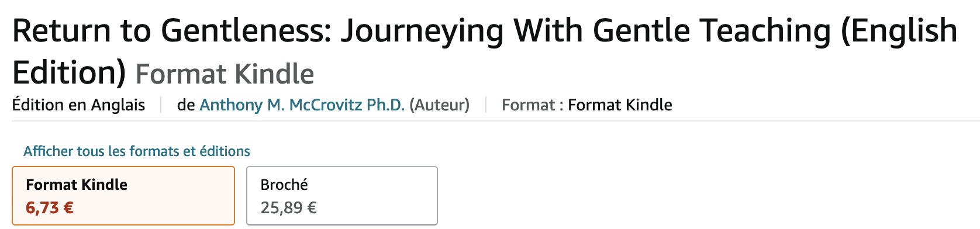Click the grey Format Kindle title suffix
The width and height of the screenshot is (980, 229).
point(225,74)
